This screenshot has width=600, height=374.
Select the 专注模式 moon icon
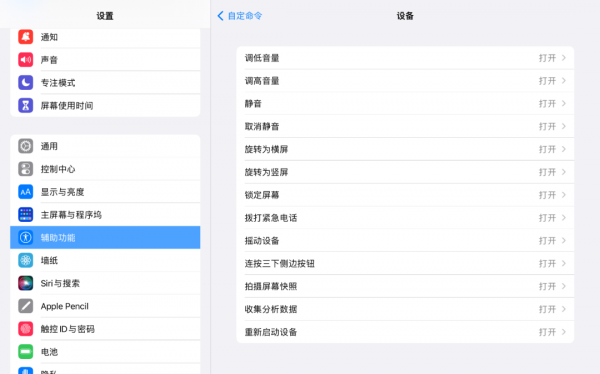point(26,83)
